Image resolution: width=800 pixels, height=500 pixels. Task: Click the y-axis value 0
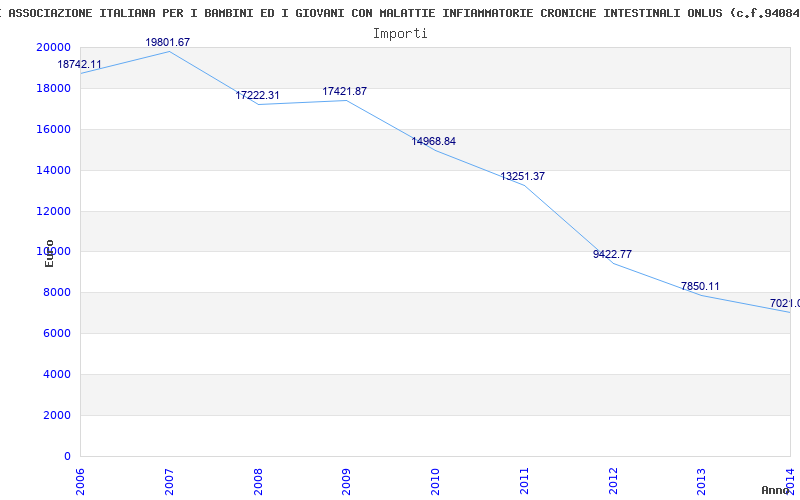(x=67, y=456)
